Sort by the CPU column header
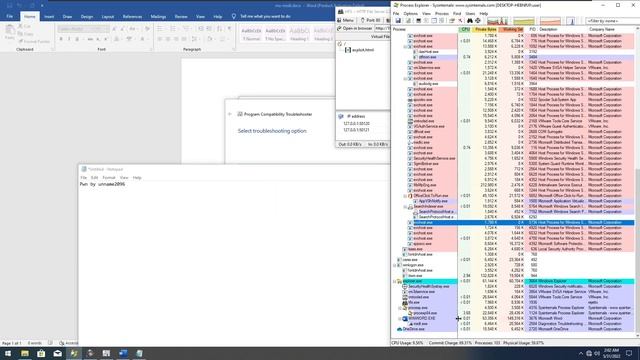Viewport: 640px width, 360px height. pyautogui.click(x=464, y=29)
